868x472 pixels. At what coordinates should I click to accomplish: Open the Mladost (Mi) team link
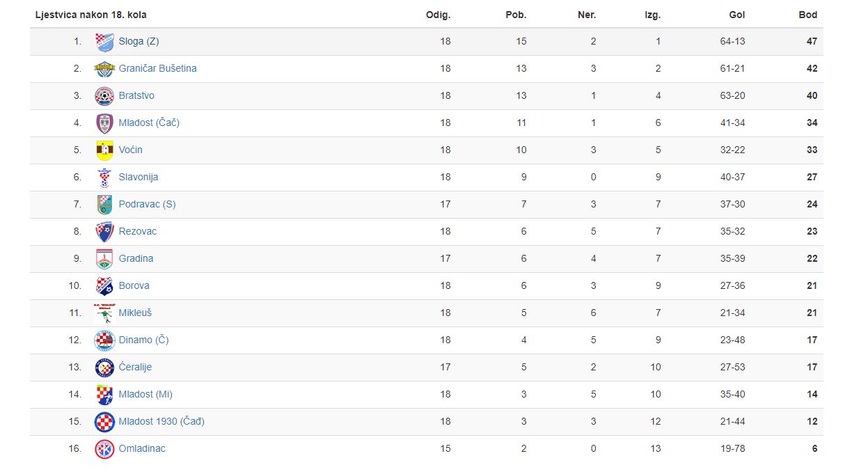[145, 395]
